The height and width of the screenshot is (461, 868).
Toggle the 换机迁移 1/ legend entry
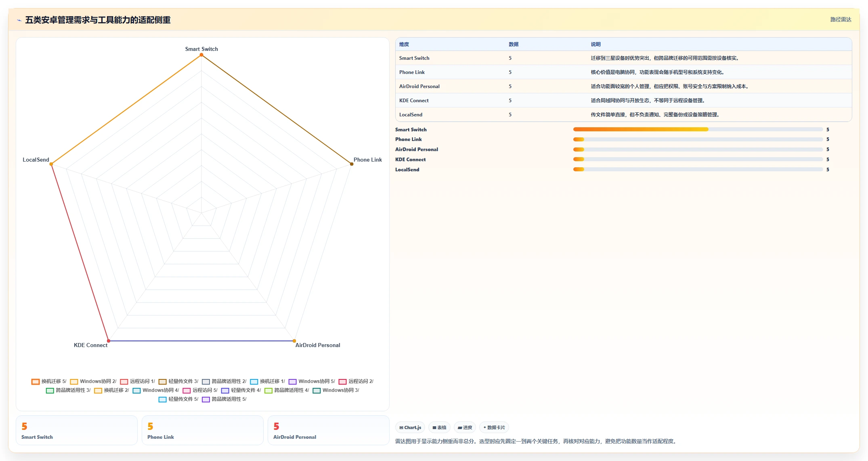point(268,381)
